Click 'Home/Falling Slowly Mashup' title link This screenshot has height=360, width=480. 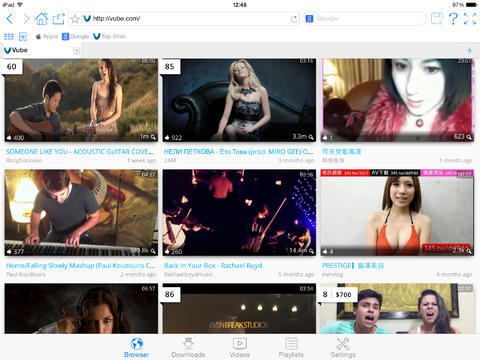point(80,266)
